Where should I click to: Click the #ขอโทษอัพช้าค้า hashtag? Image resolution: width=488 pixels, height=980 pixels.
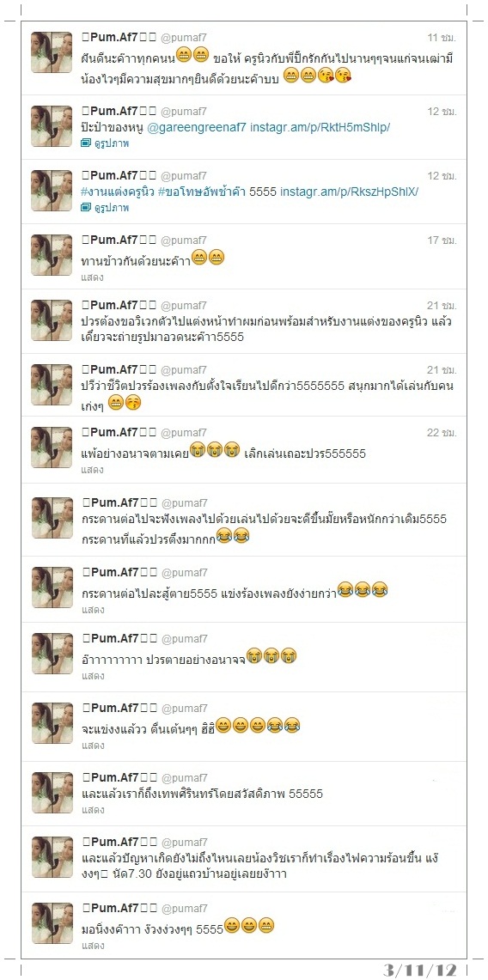[x=201, y=192]
